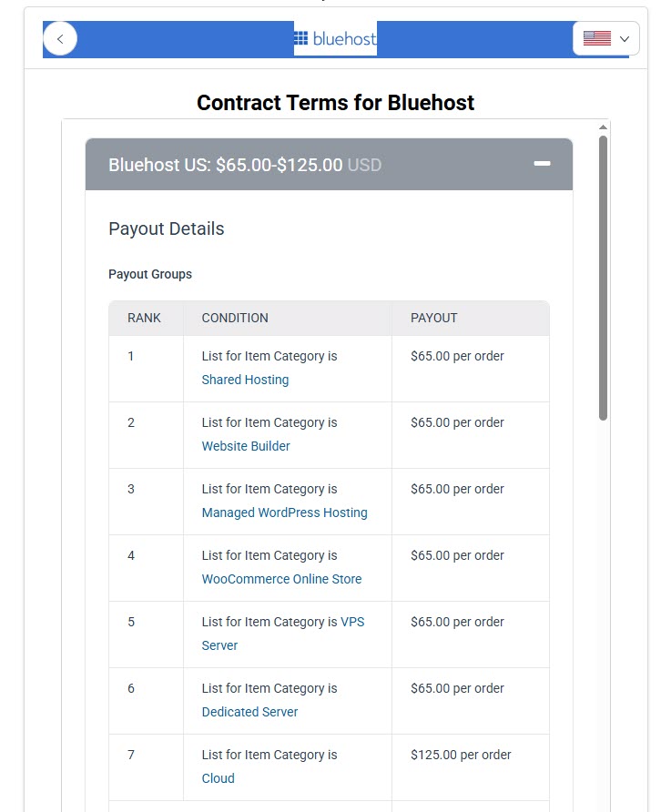Click the back arrow button
This screenshot has height=812, width=661.
[60, 39]
